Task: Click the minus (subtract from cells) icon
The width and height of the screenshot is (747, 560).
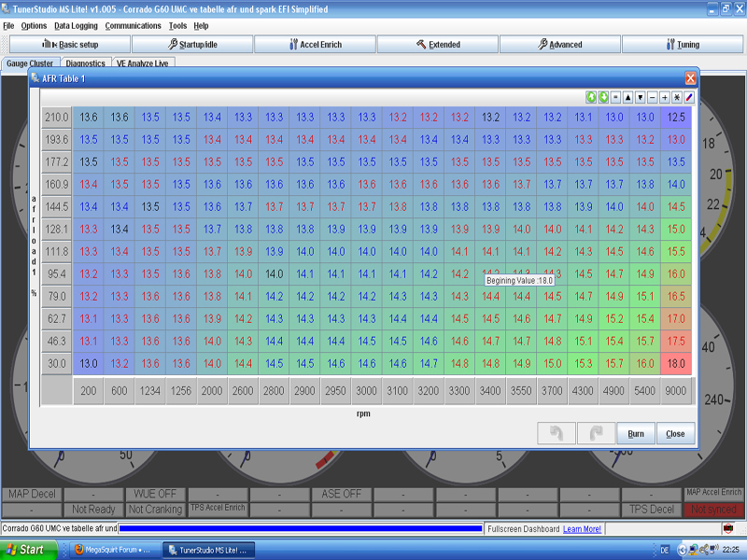Action: point(652,97)
